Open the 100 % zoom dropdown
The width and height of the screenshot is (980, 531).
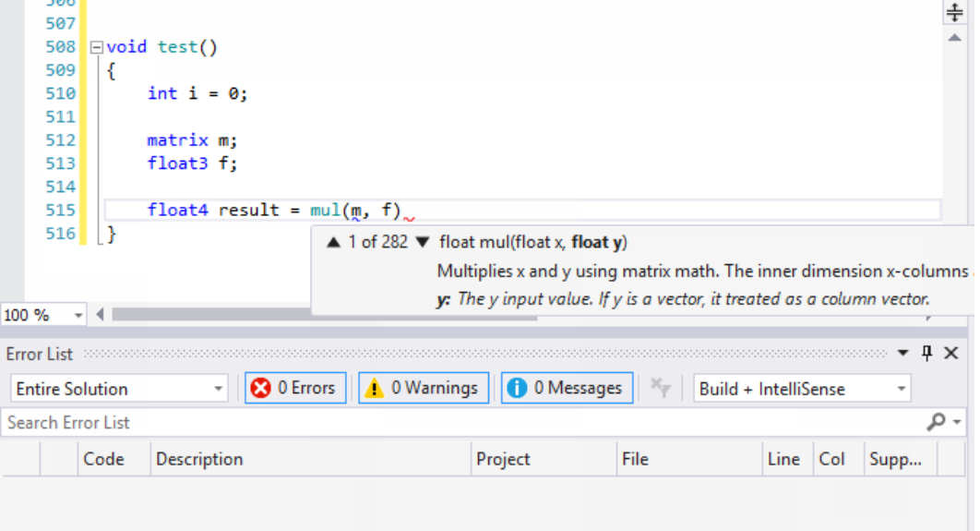pos(78,315)
